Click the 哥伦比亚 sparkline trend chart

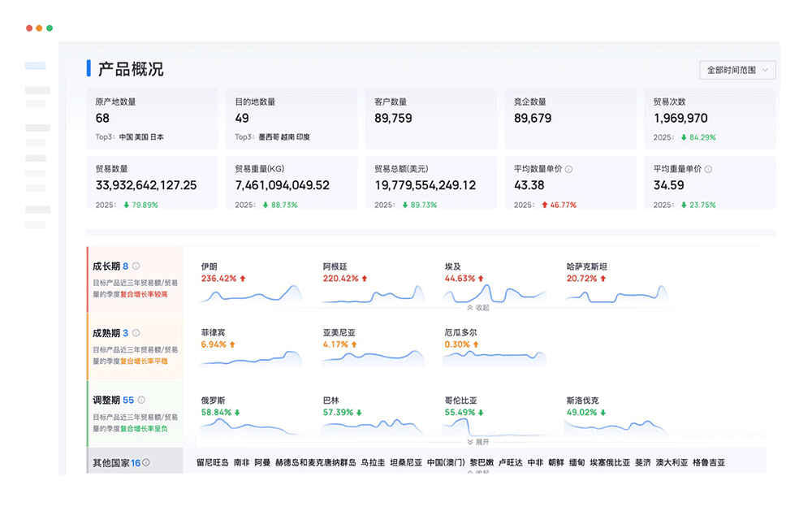tap(495, 426)
